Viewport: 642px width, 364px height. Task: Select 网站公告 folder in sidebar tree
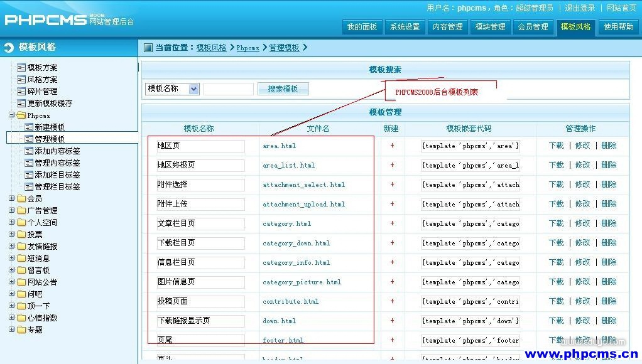click(42, 282)
